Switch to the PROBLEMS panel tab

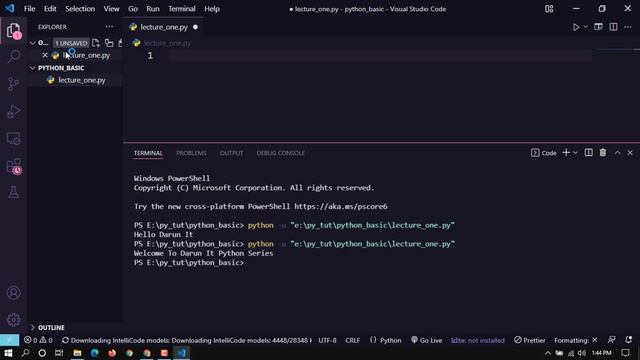[191, 153]
